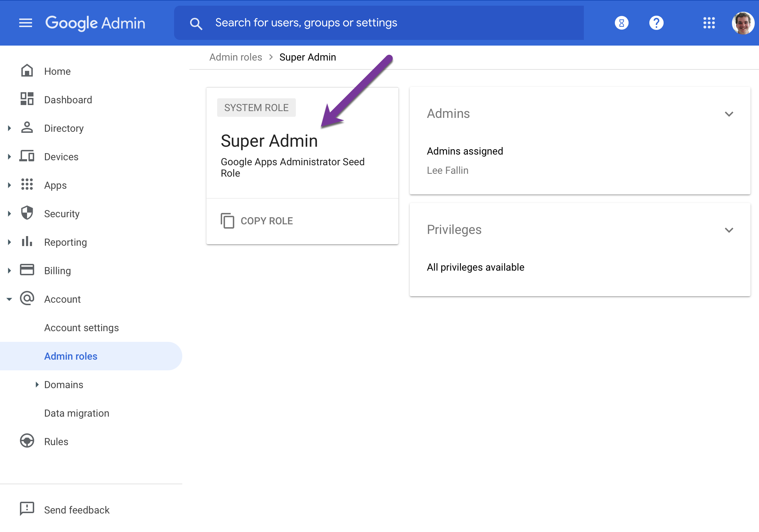Expand the Privileges panel chevron
Image resolution: width=759 pixels, height=532 pixels.
pos(729,230)
